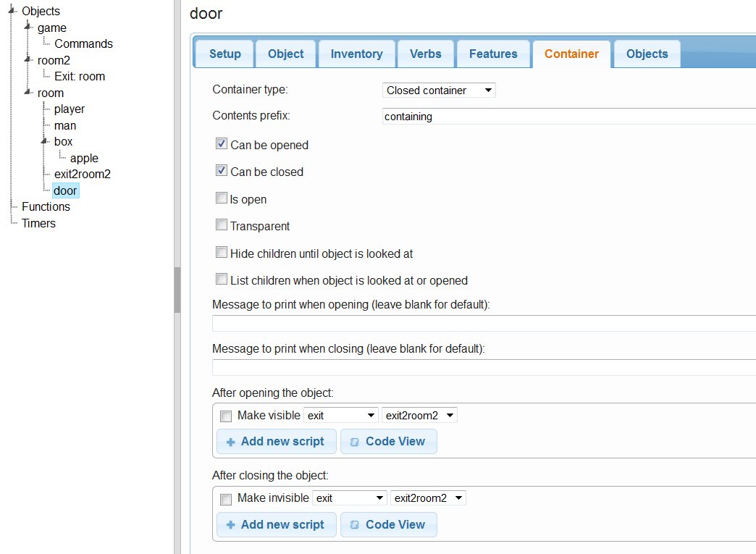
Task: Open exit2room2 dropdown in Make invisible row
Action: (428, 498)
